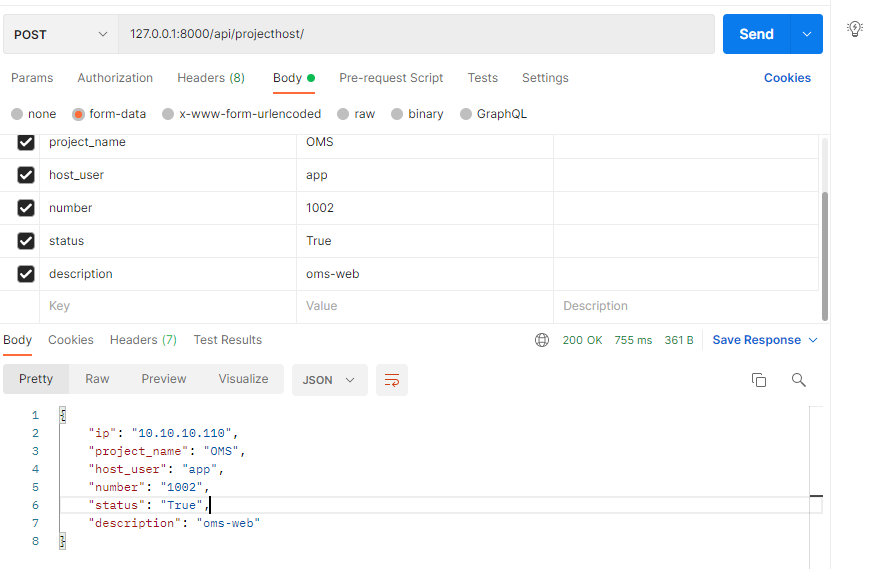Uncheck the number row checkbox

26,208
